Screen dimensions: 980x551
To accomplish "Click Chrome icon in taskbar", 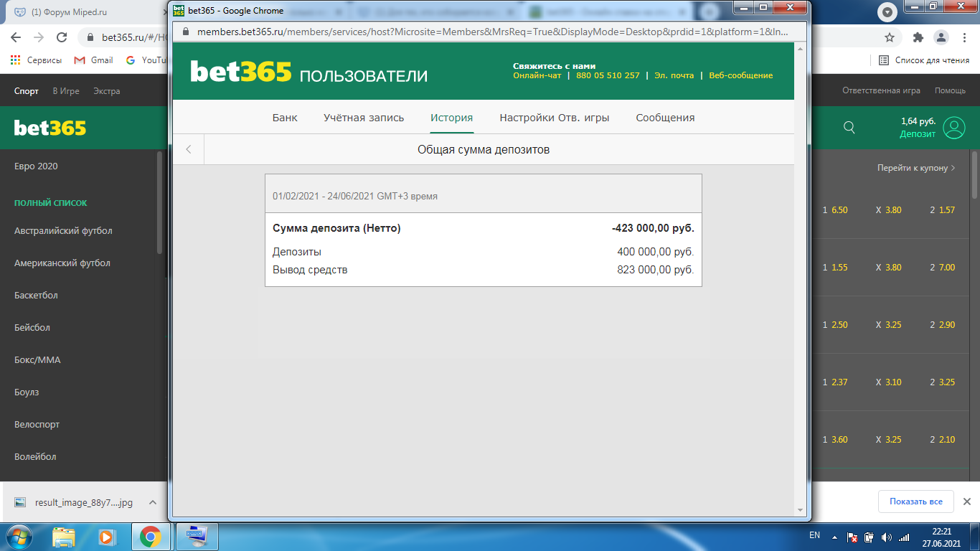I will (150, 536).
